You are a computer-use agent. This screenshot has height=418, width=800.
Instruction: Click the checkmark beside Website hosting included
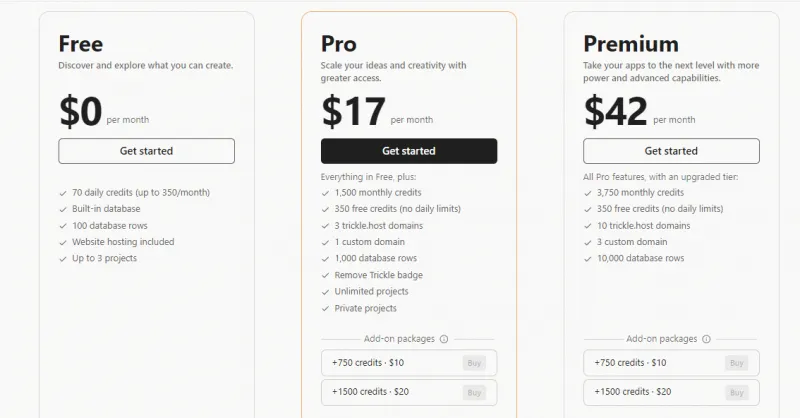pyautogui.click(x=64, y=242)
